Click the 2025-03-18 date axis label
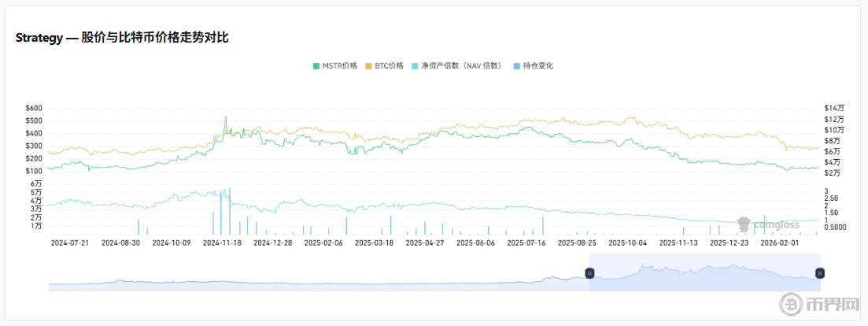 coord(374,243)
